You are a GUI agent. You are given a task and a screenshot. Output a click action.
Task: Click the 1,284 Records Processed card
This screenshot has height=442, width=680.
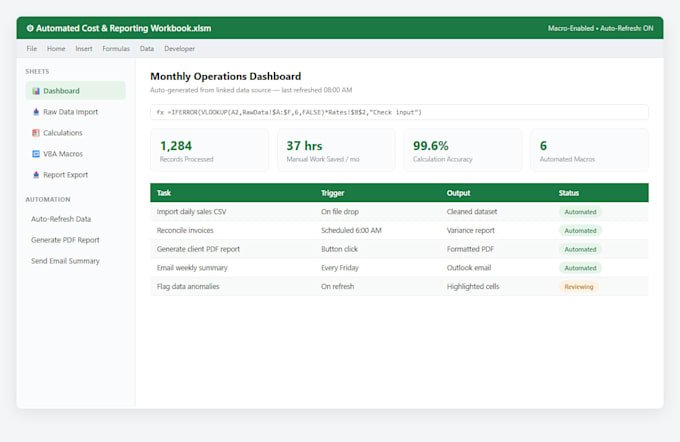(x=209, y=150)
